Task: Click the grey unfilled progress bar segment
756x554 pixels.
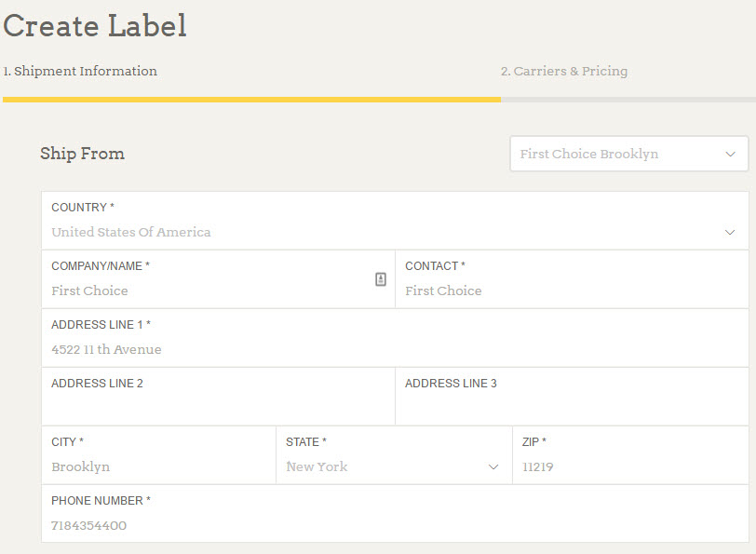Action: pyautogui.click(x=628, y=99)
